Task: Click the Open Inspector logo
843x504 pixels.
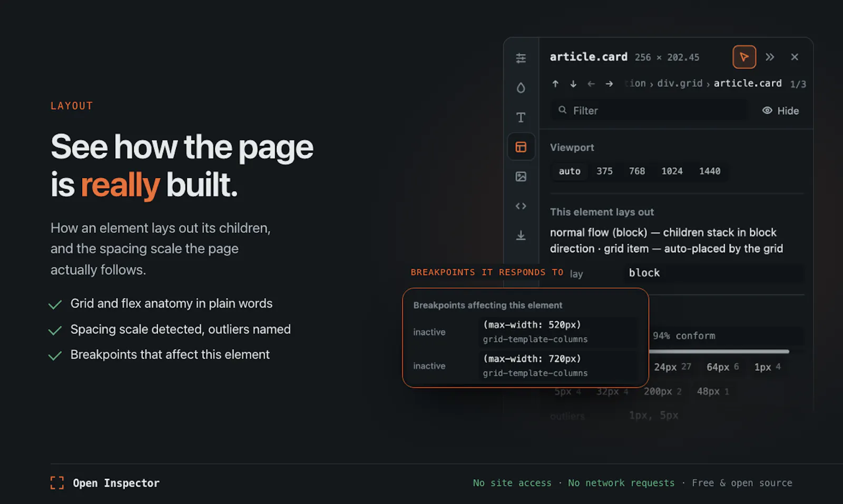Action: pos(105,483)
